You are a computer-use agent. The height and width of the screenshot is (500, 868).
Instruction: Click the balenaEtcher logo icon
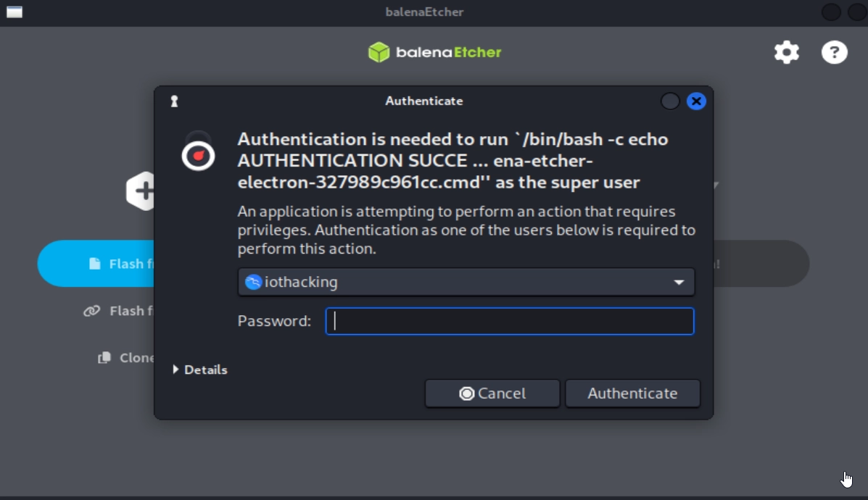(x=379, y=51)
